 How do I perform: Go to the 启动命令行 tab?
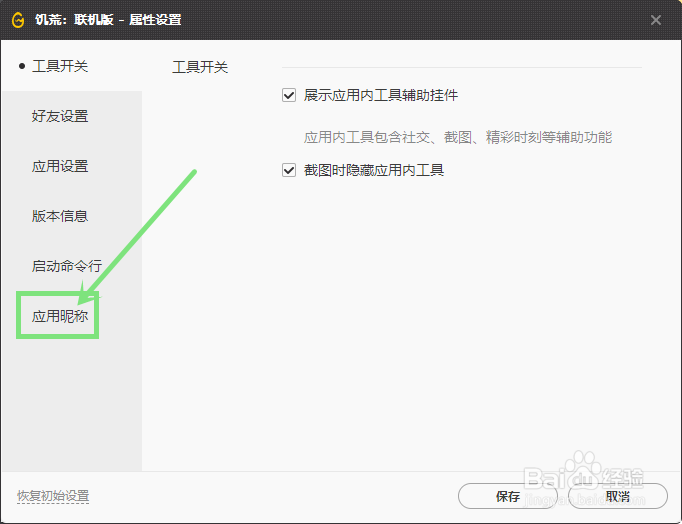[x=67, y=266]
